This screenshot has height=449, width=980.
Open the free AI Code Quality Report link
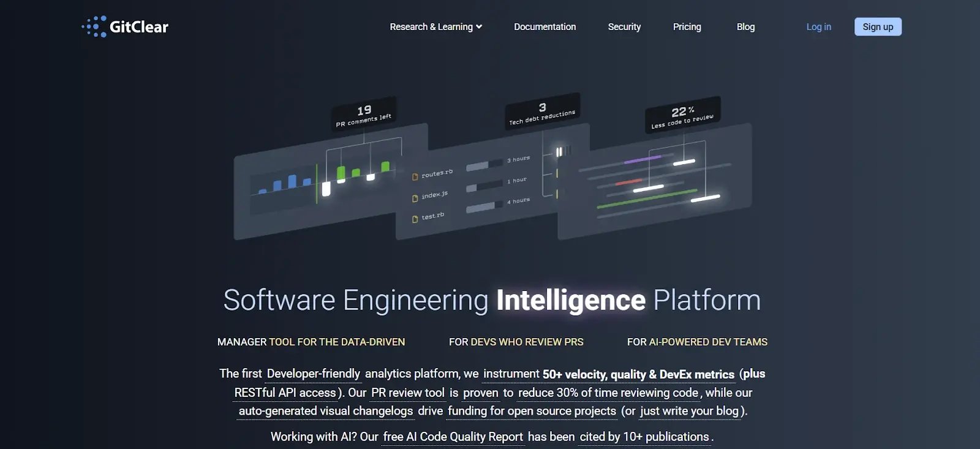[x=453, y=437]
